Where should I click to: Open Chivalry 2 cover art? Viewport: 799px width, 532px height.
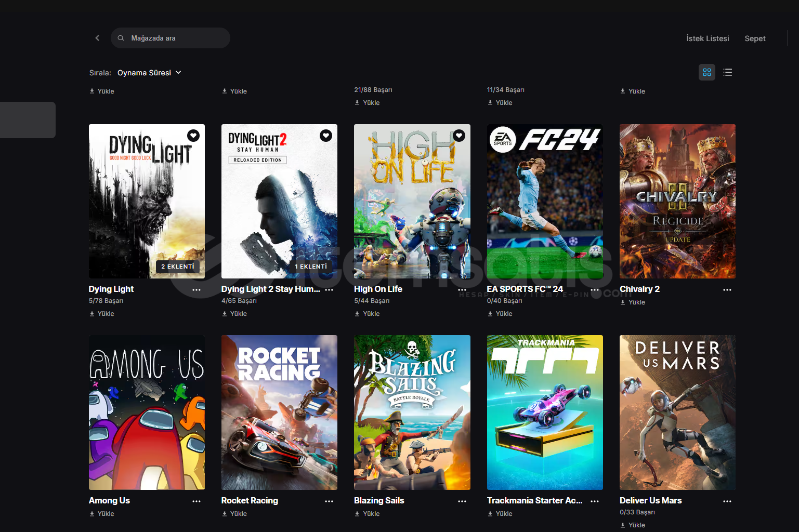[x=677, y=201]
